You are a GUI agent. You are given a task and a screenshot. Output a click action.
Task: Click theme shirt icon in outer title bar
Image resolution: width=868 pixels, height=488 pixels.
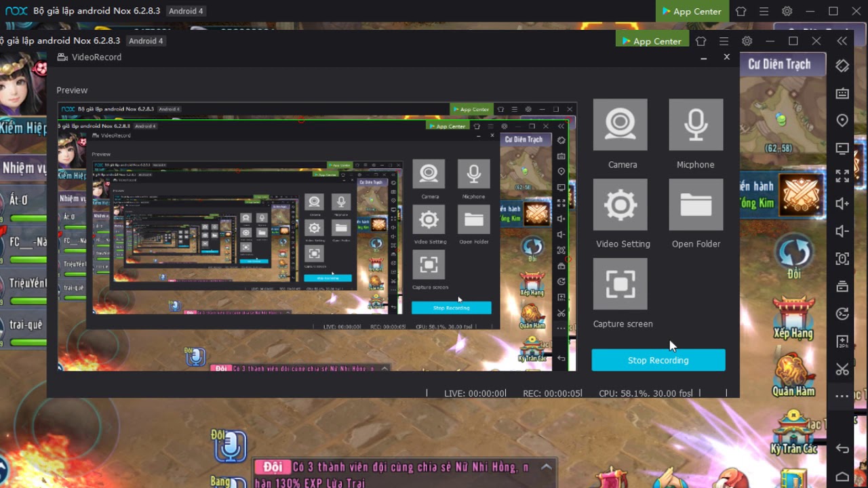[x=741, y=11]
